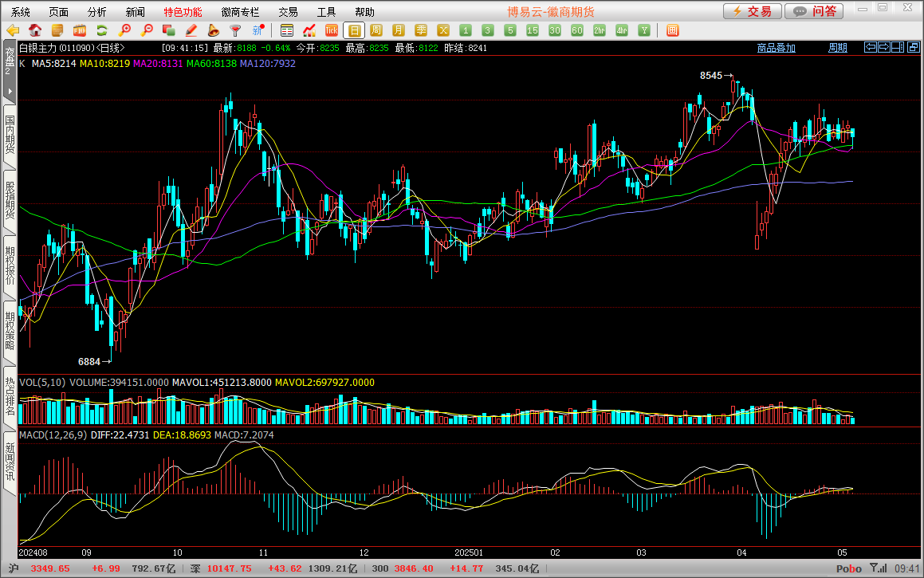Switch to the Tick chart
Viewport: 924px width, 578px height.
coord(332,30)
